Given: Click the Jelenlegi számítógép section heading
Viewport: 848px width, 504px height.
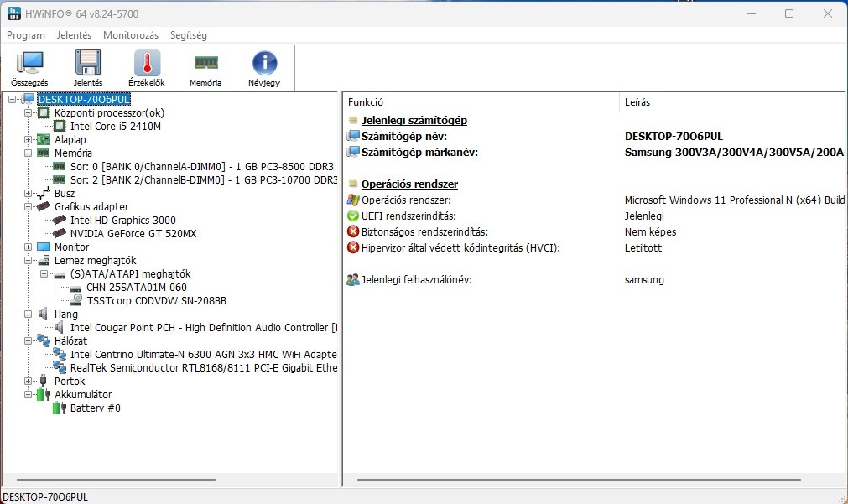Looking at the screenshot, I should click(x=414, y=120).
